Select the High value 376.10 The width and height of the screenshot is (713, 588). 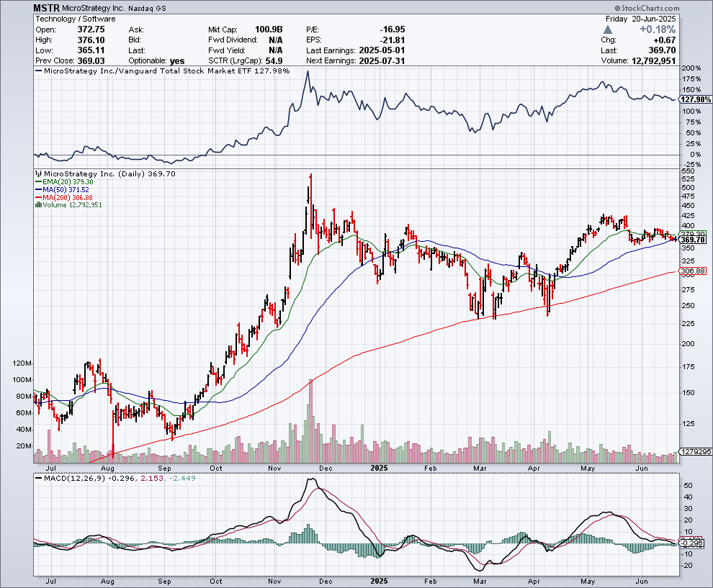pos(91,40)
